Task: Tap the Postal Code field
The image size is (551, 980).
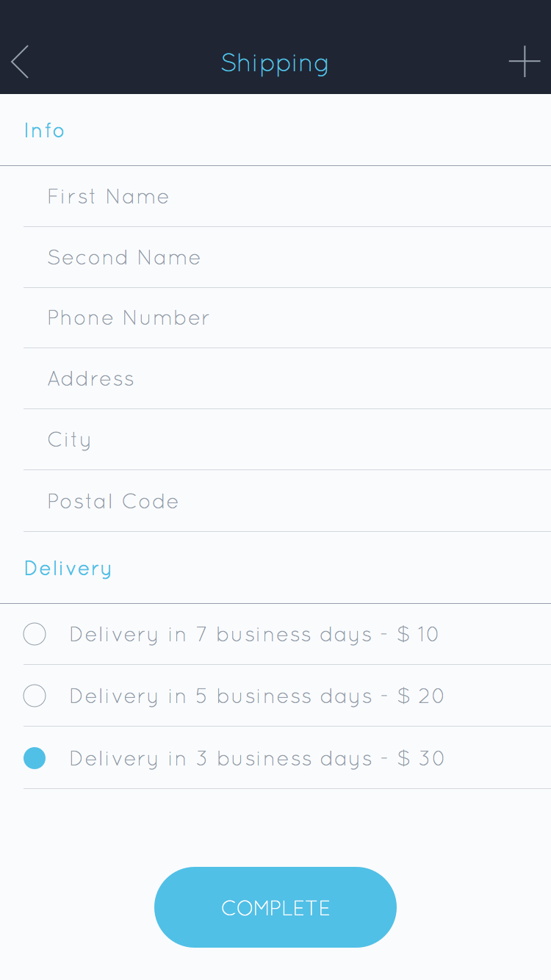Action: click(x=287, y=501)
